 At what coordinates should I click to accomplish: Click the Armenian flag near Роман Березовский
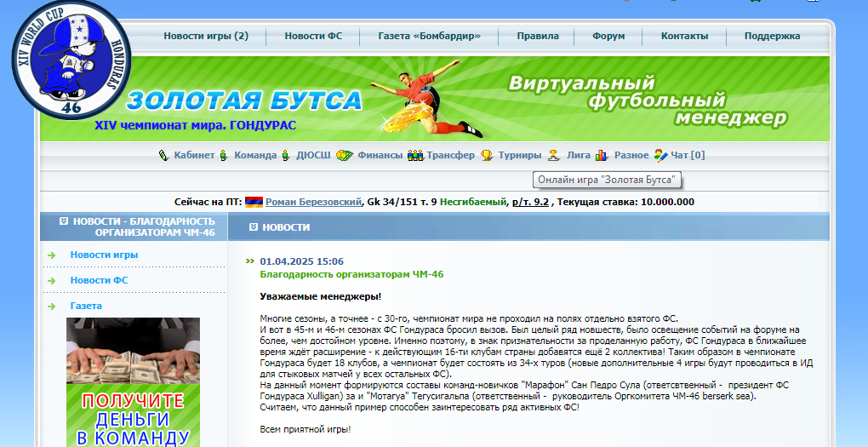pos(254,202)
